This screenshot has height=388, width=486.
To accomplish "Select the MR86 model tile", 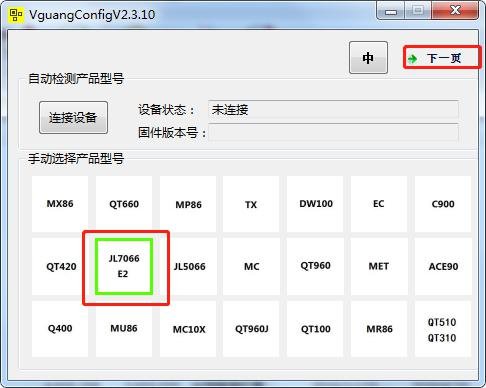I will click(x=379, y=329).
